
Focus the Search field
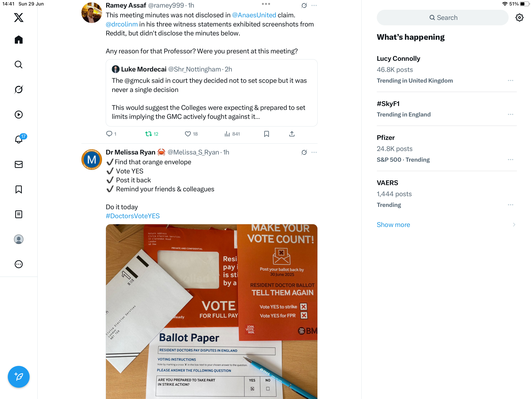tap(443, 18)
